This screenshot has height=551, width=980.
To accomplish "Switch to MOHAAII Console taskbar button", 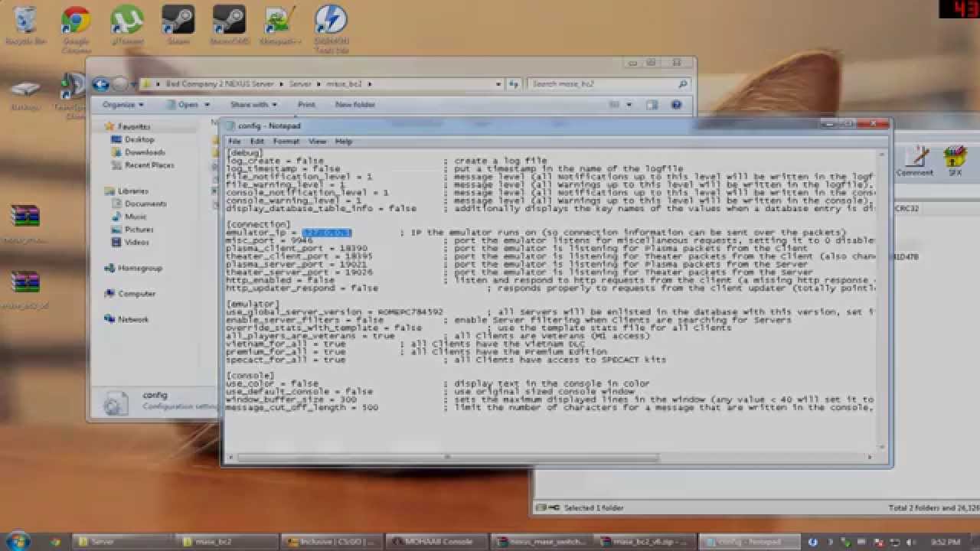I will point(435,542).
